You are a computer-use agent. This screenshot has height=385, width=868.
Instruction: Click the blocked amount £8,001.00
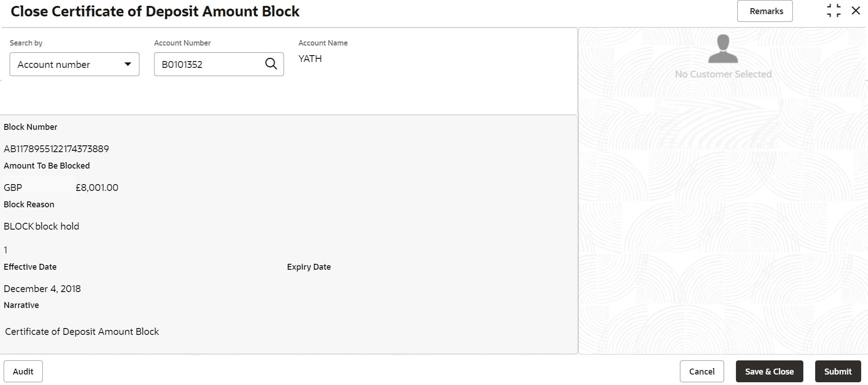tap(97, 188)
